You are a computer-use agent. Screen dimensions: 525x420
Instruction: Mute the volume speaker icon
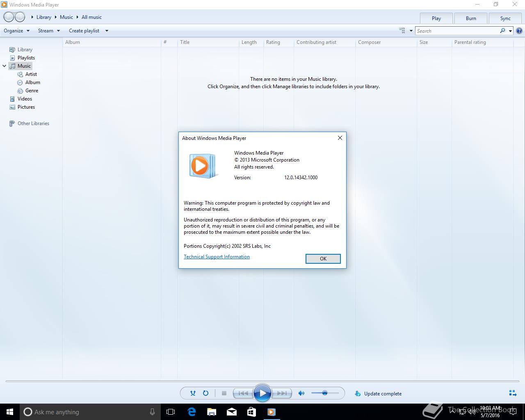point(301,393)
